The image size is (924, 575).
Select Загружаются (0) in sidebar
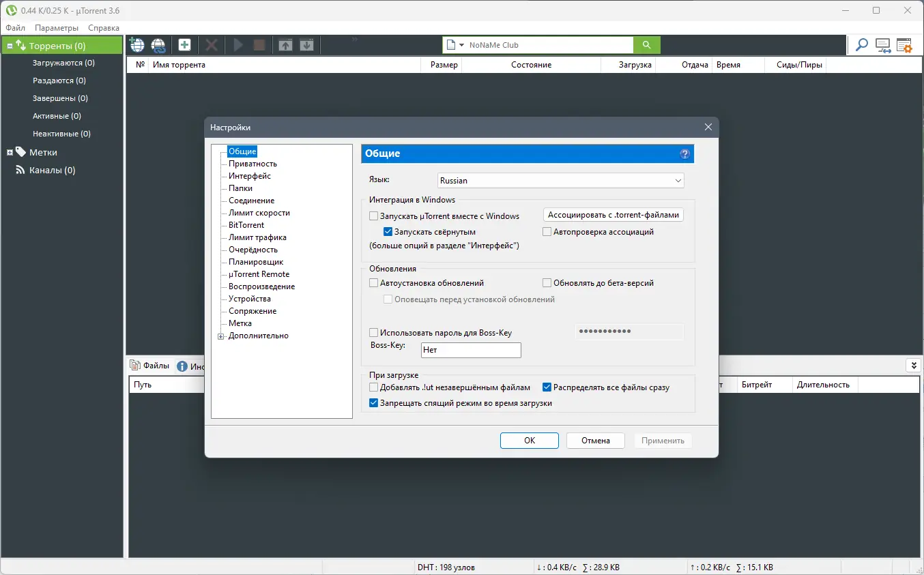(x=63, y=63)
